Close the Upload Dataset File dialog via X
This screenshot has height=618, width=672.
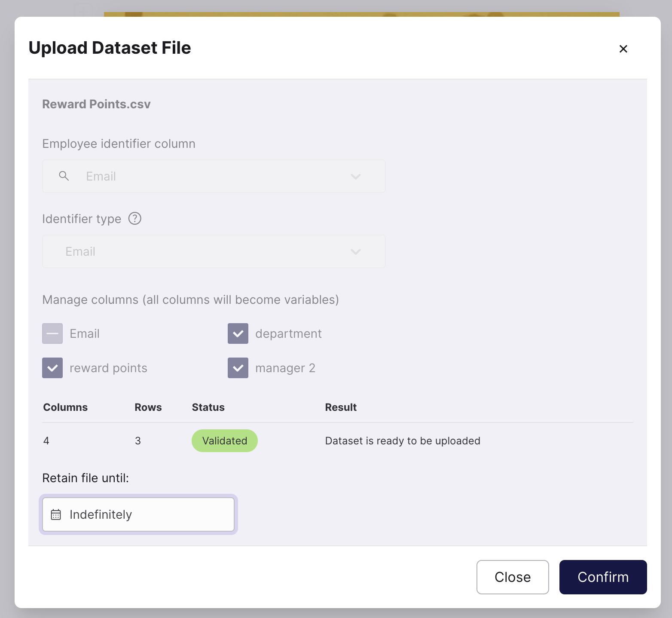pyautogui.click(x=623, y=49)
